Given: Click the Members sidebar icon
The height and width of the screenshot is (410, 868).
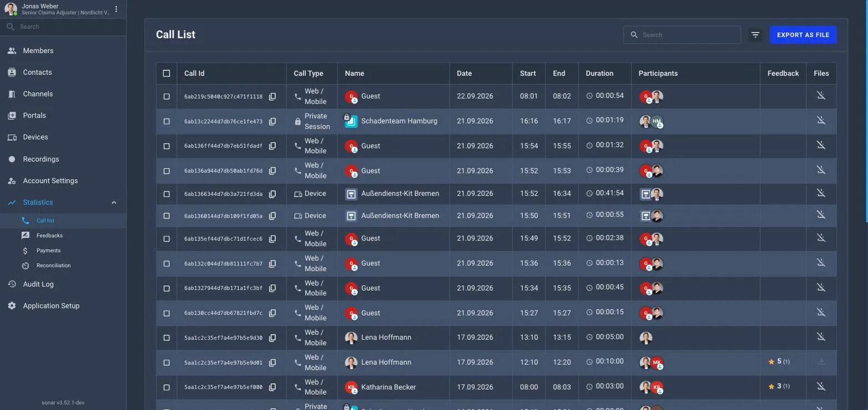Looking at the screenshot, I should (12, 51).
